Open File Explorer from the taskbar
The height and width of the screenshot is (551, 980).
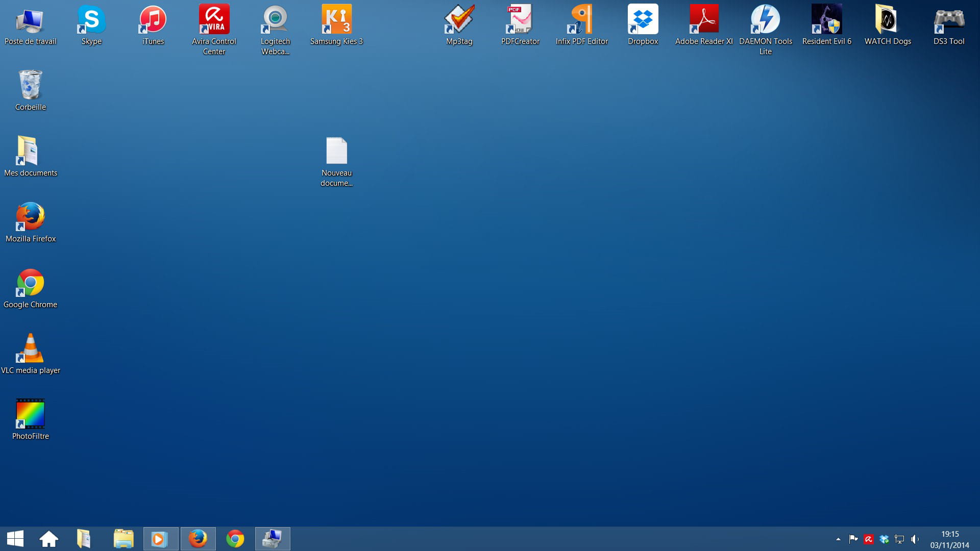tap(124, 539)
